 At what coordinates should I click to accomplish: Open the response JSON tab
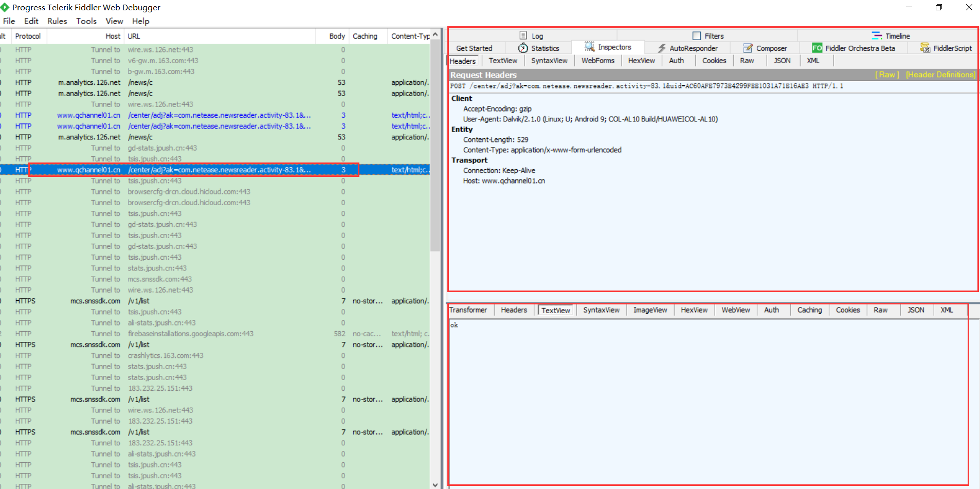pyautogui.click(x=915, y=310)
